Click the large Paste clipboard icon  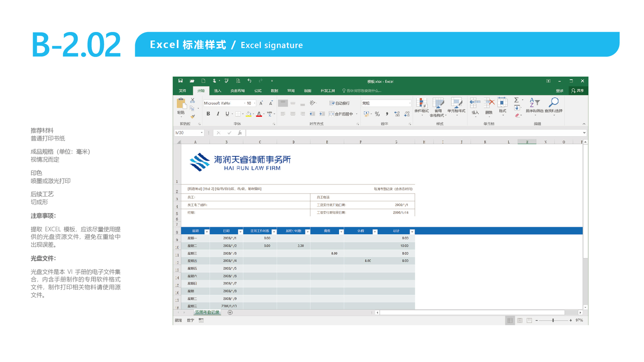pos(181,104)
